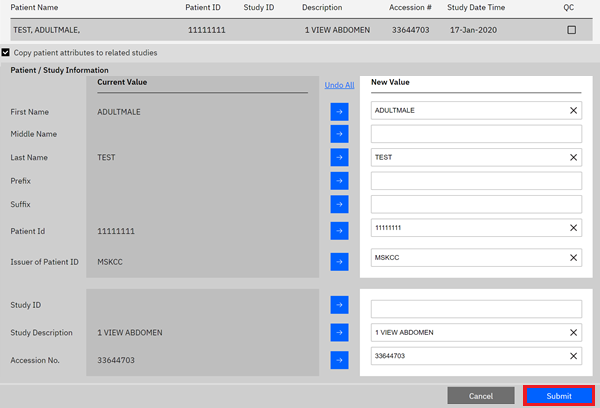
Task: Clear the Issuer of Patient ID value
Action: click(x=573, y=258)
